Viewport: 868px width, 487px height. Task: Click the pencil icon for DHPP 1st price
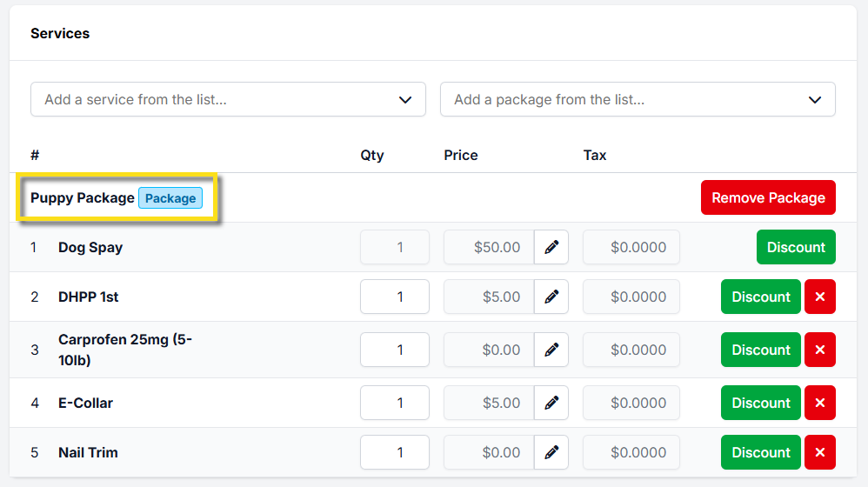click(x=551, y=297)
